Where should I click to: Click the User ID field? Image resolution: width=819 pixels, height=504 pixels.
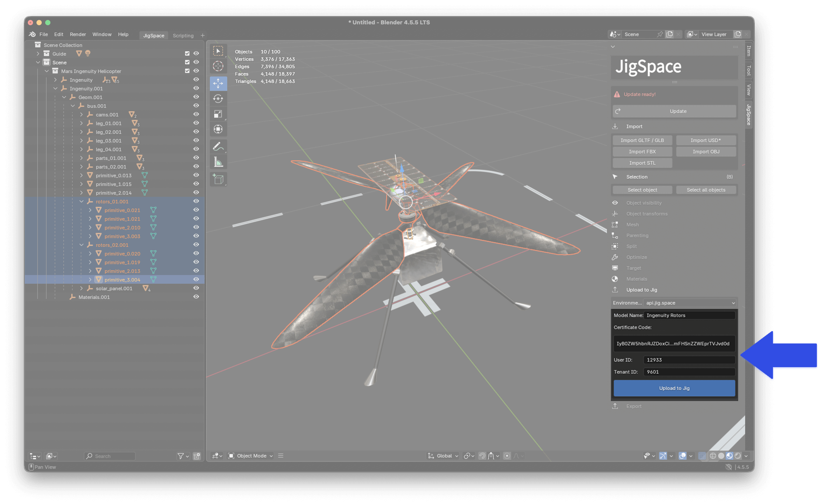[690, 360]
